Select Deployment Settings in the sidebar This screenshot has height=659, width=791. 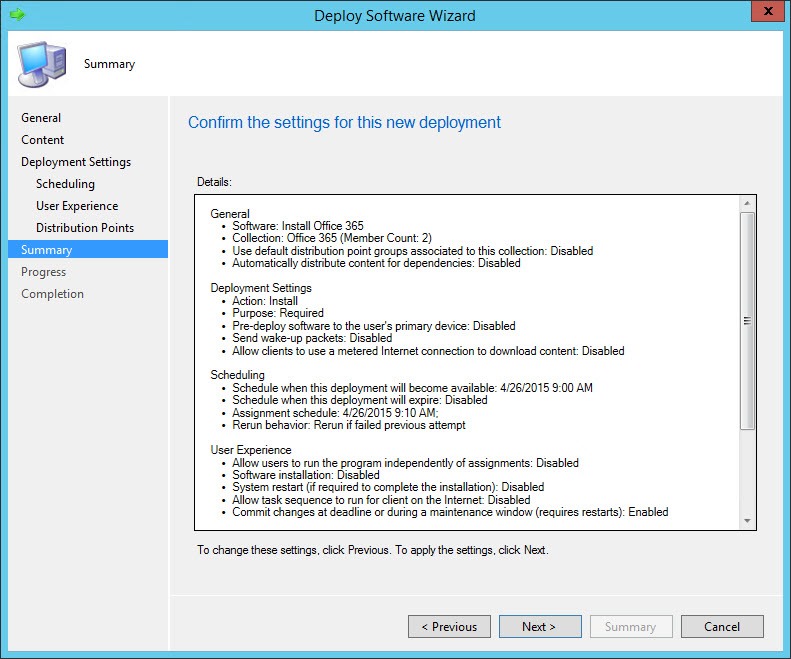coord(76,162)
